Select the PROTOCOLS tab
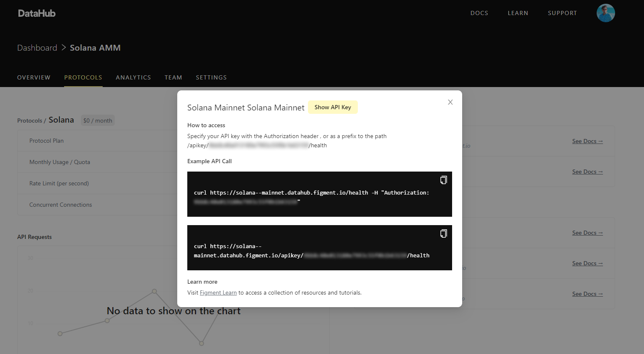This screenshot has height=354, width=644. click(x=83, y=77)
